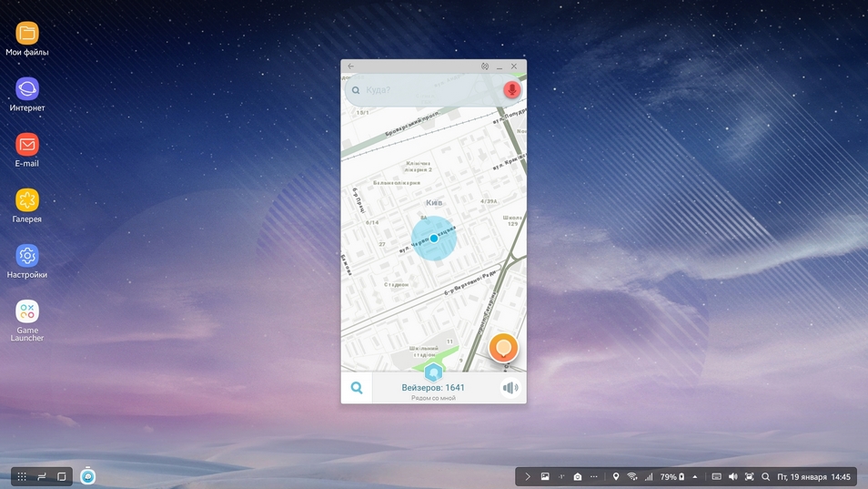Click the back arrow in the Waze window
This screenshot has height=489, width=868.
point(351,66)
